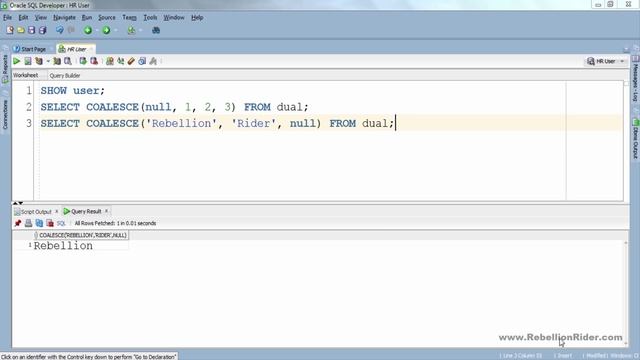Print the query result using printer icon

(x=28, y=223)
